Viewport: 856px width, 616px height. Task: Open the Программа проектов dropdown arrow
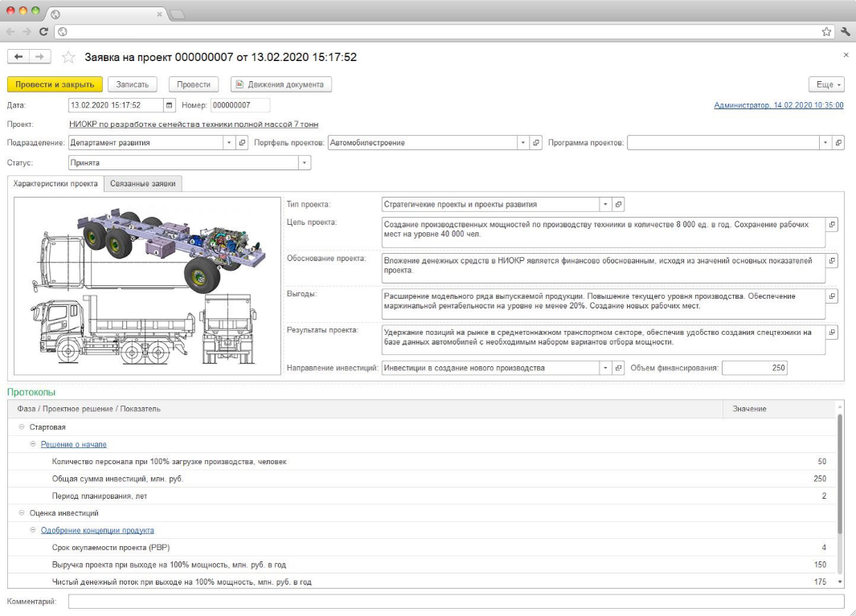pyautogui.click(x=825, y=143)
